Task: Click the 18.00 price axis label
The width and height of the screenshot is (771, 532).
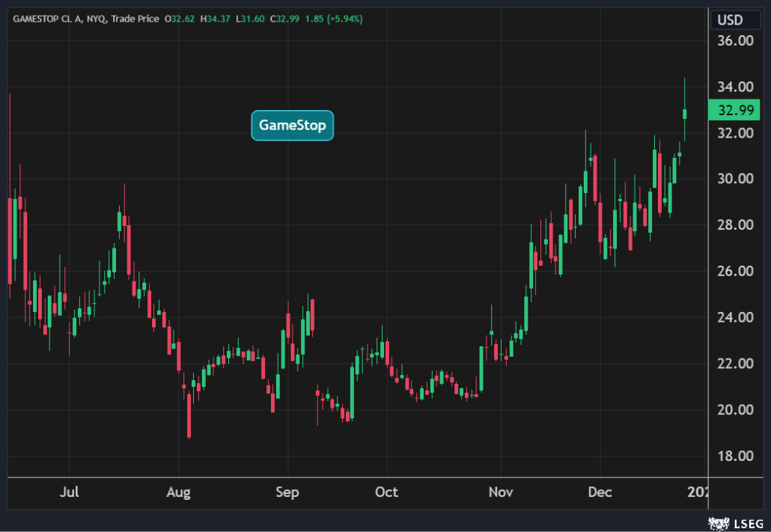Action: click(734, 456)
